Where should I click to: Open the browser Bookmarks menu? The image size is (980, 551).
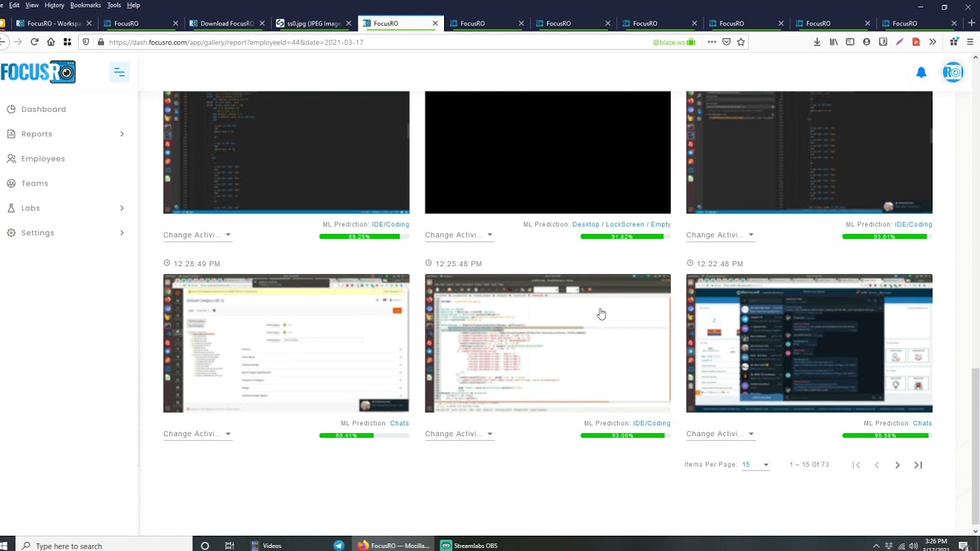pos(86,5)
